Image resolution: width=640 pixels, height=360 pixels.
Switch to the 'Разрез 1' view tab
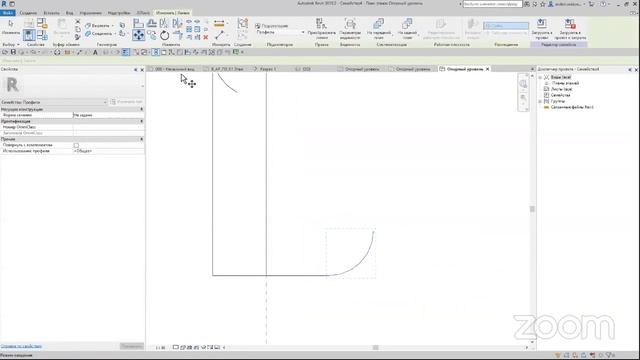(x=268, y=69)
